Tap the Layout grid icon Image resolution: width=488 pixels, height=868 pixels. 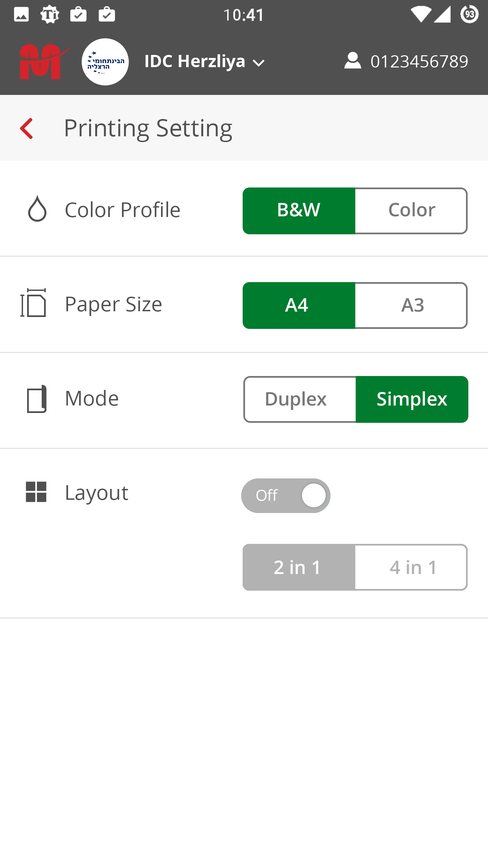coord(36,492)
